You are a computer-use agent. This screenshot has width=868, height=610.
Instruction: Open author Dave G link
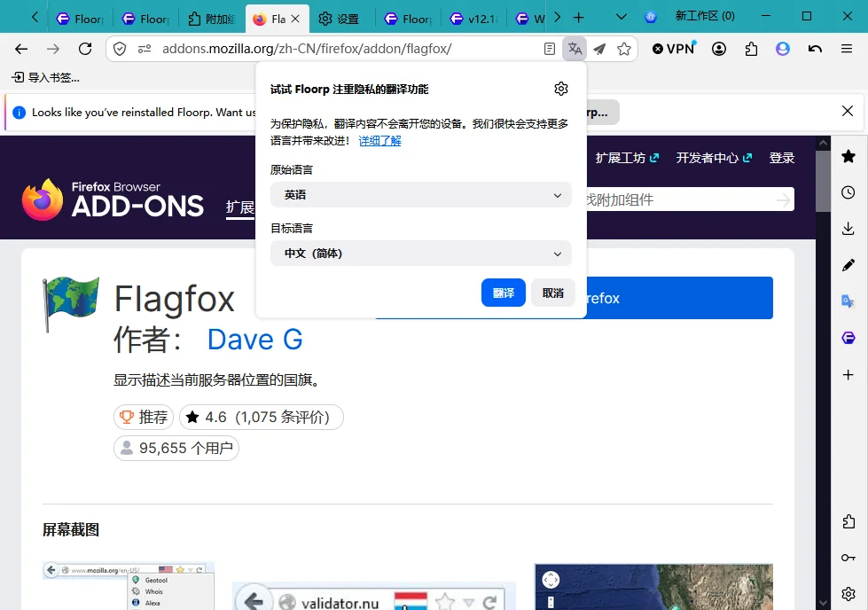254,340
